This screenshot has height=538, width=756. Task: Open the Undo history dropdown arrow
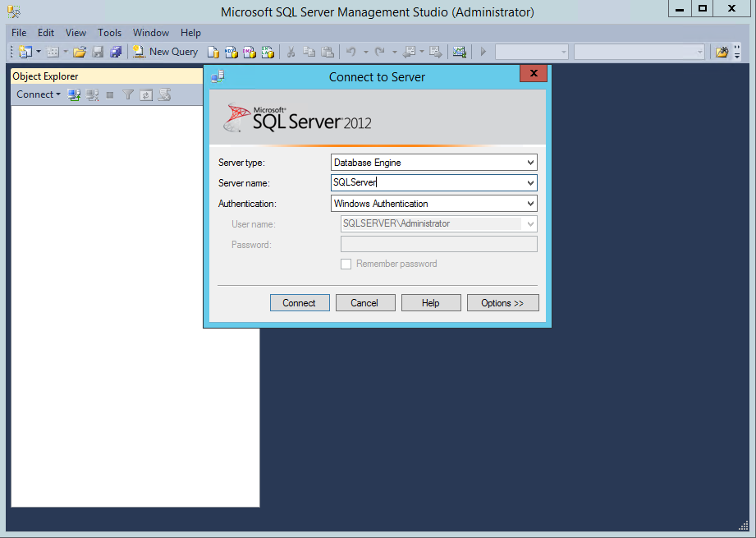[365, 52]
